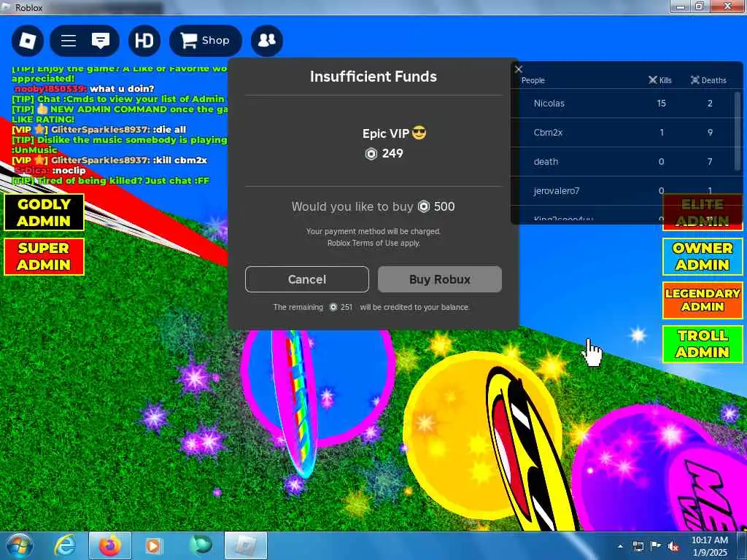Open Firefox from the taskbar
Image resolution: width=747 pixels, height=560 pixels.
click(109, 545)
